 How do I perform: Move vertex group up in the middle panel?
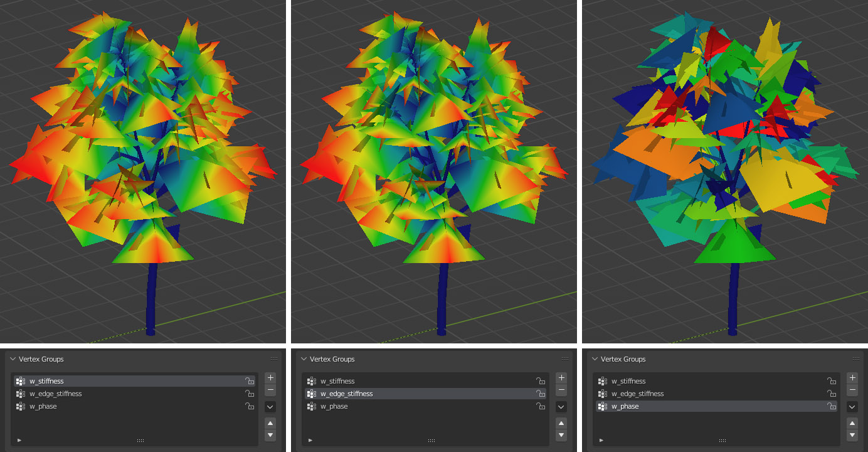tap(561, 423)
